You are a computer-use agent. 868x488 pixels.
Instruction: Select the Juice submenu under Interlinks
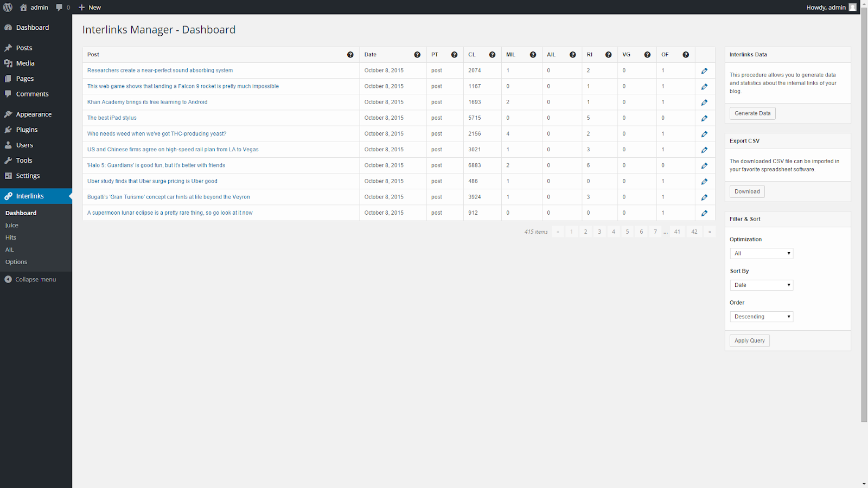(12, 226)
